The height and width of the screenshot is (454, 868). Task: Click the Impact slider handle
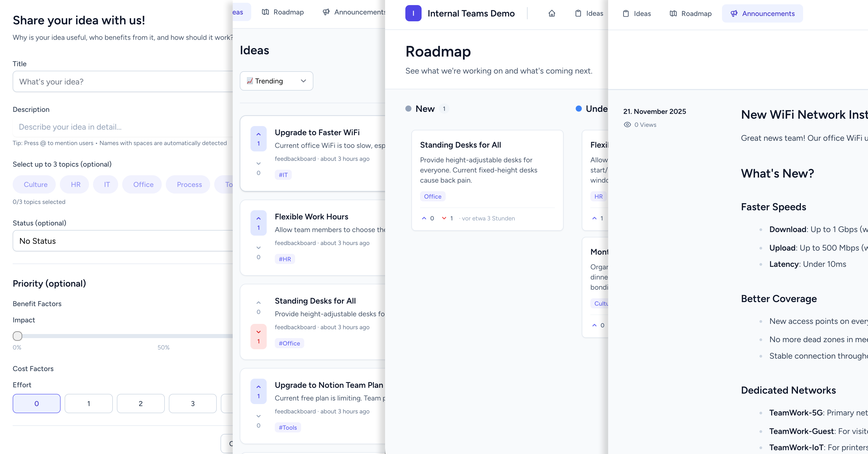[x=17, y=336]
